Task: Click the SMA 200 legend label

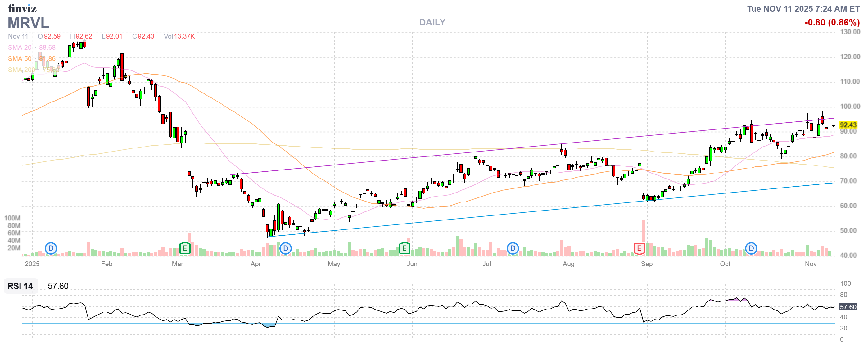Action: click(x=21, y=70)
